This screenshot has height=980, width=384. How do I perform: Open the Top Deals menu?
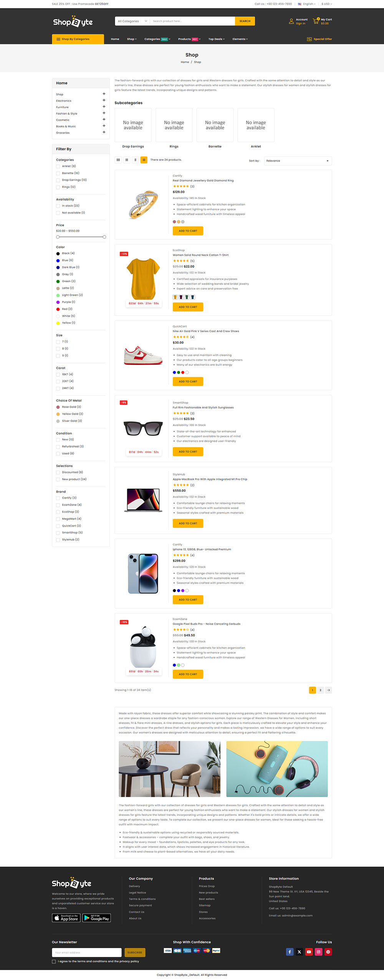tap(216, 39)
